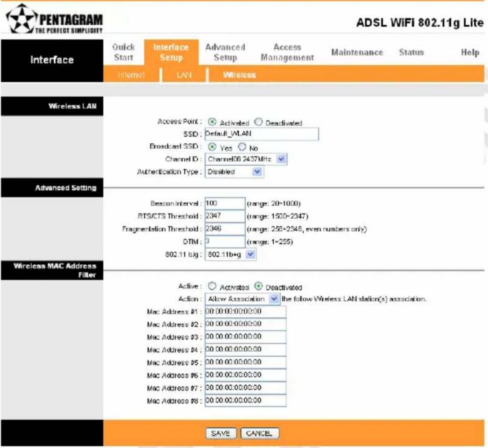
Task: Open the Status tab
Action: (x=412, y=52)
